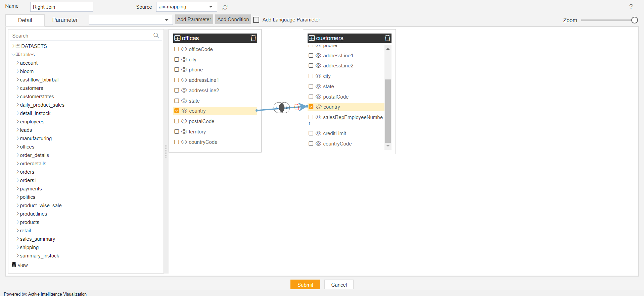This screenshot has width=644, height=296.
Task: Select shipping in the tables tree
Action: pyautogui.click(x=29, y=247)
